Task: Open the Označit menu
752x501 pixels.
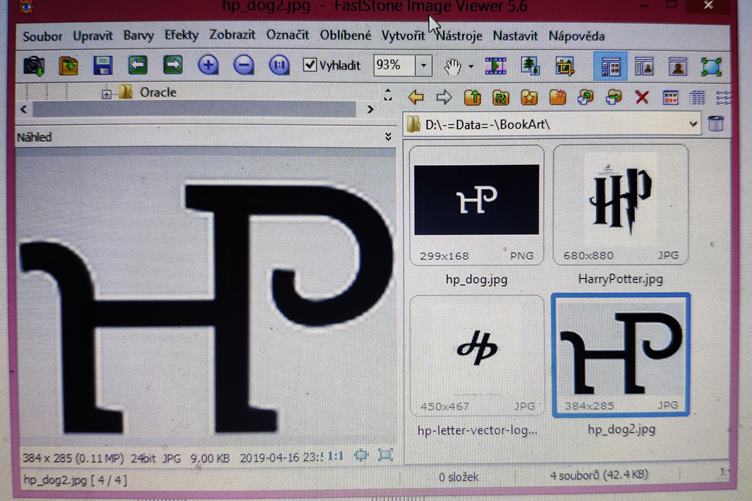Action: [287, 35]
